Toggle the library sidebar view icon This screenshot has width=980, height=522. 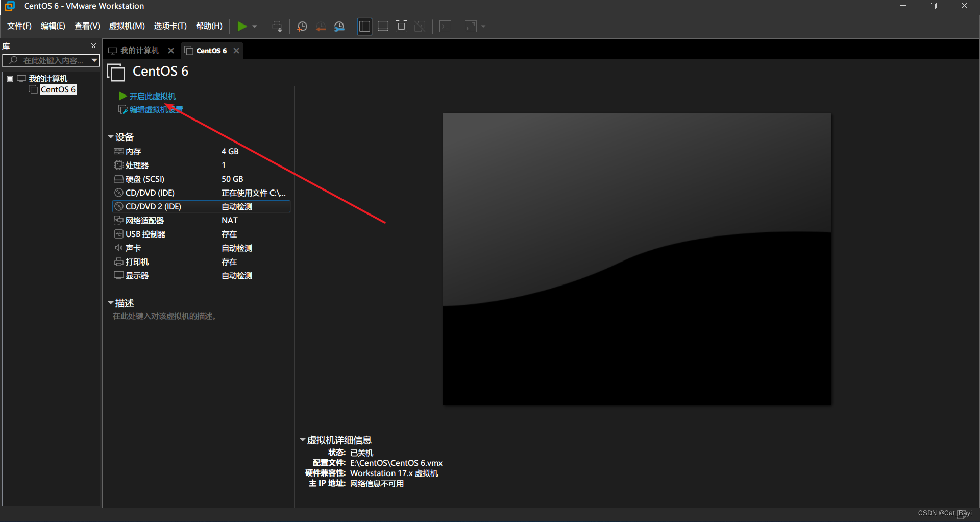(364, 27)
